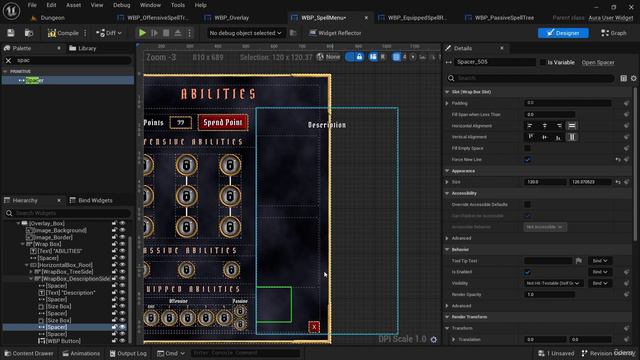
Task: Switch to Designer mode
Action: [x=563, y=33]
